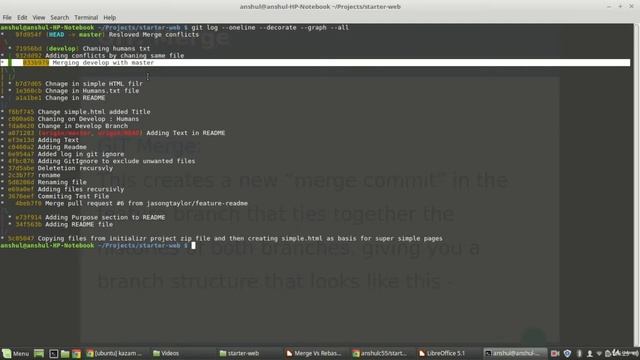
Task: Click the show desktop icon in panel
Action: point(39,353)
